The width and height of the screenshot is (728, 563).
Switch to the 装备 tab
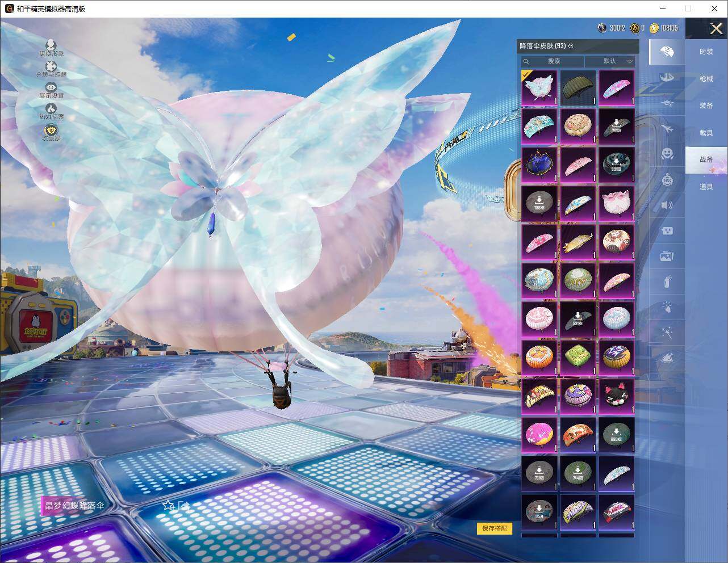click(x=706, y=106)
